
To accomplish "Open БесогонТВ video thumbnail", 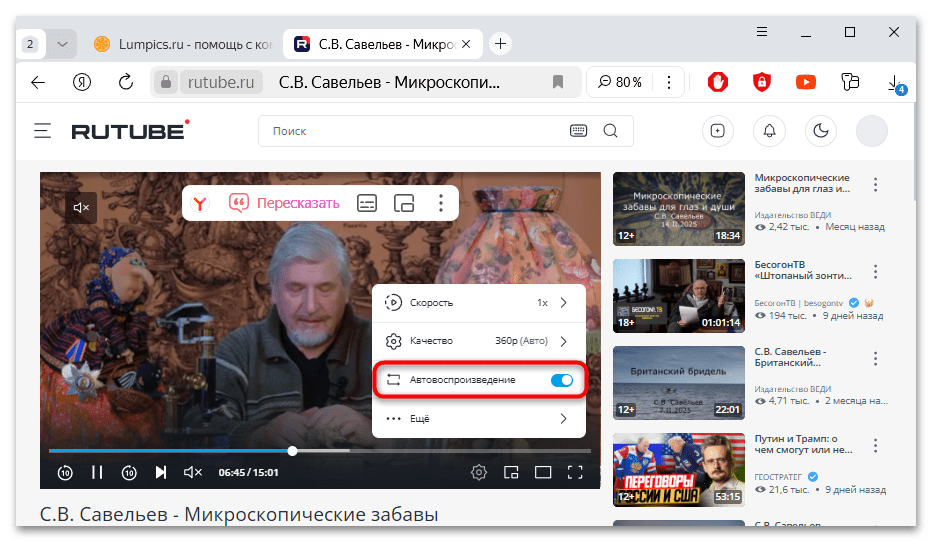I will pos(679,296).
